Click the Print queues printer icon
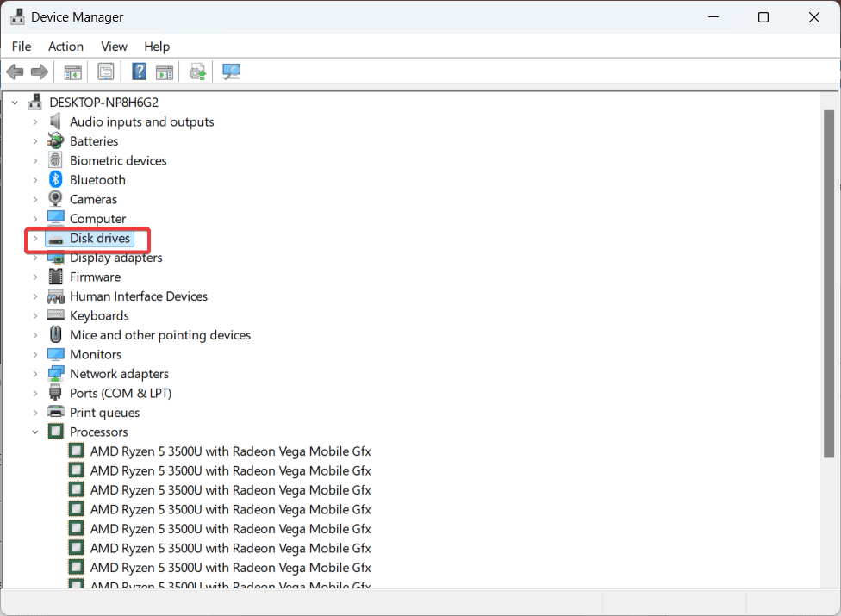 pyautogui.click(x=56, y=412)
